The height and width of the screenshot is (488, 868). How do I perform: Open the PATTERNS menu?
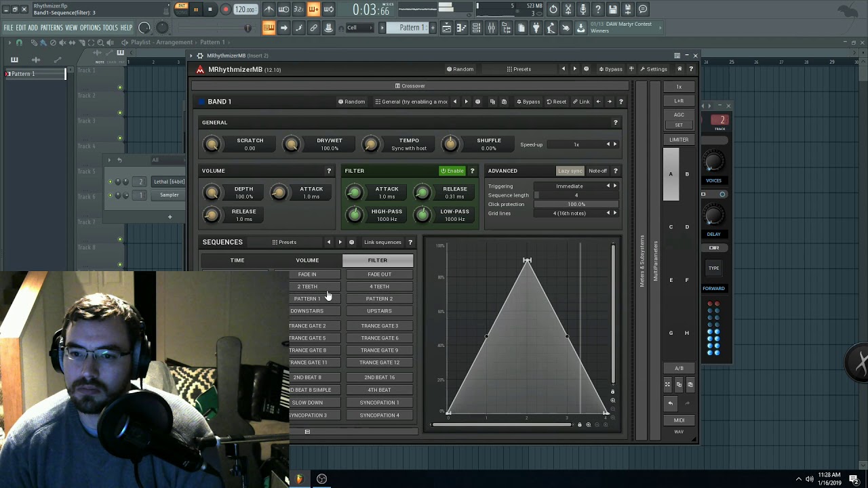52,28
